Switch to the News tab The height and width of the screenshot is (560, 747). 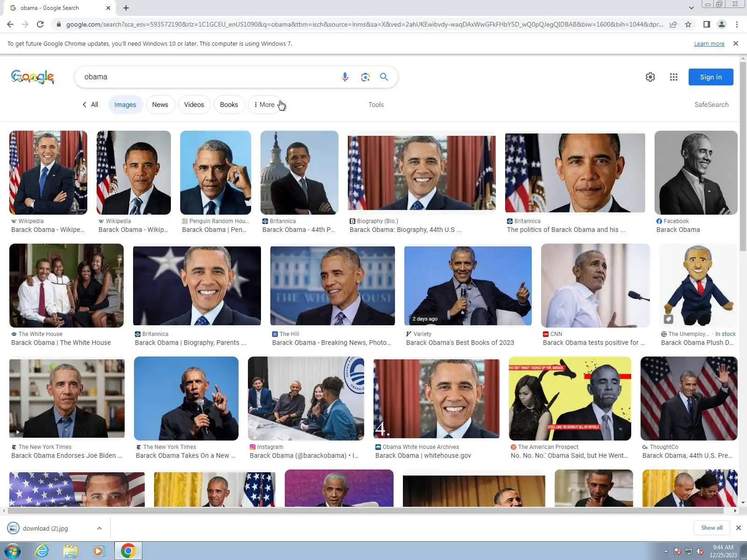[160, 105]
